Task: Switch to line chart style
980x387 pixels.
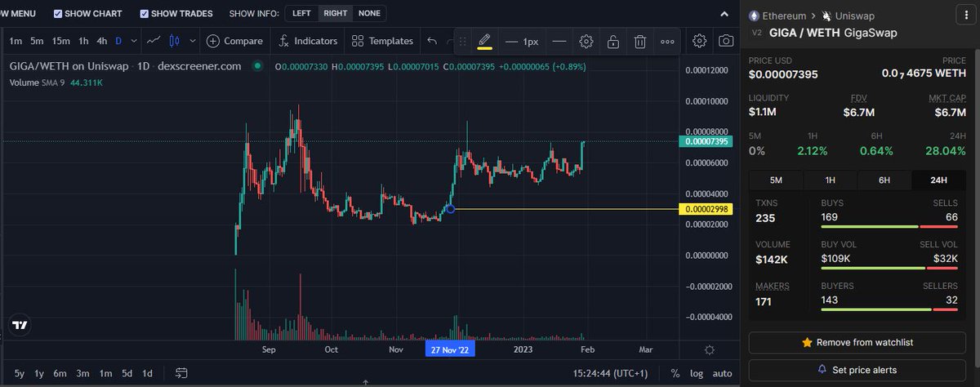Action: click(154, 40)
